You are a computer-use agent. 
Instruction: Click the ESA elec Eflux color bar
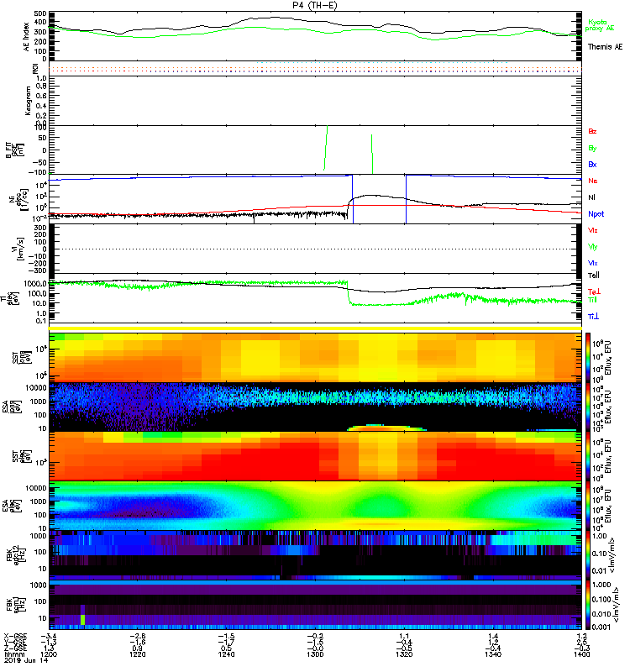[588, 506]
